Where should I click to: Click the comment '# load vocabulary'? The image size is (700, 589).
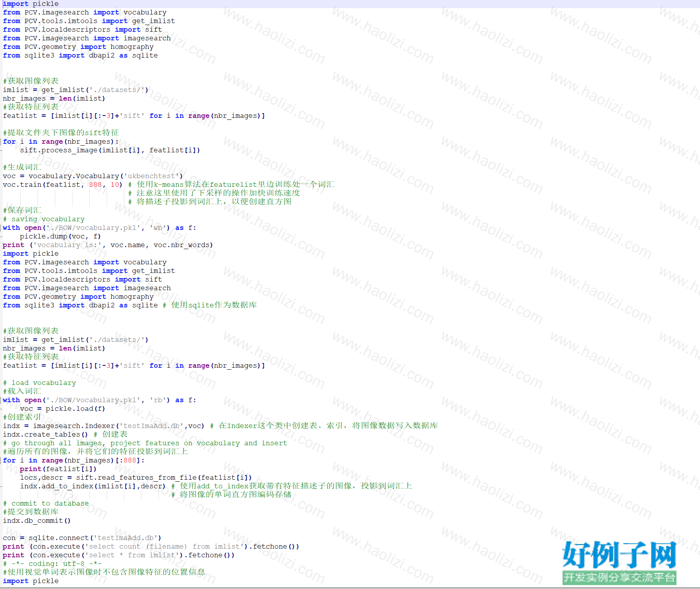tap(39, 383)
